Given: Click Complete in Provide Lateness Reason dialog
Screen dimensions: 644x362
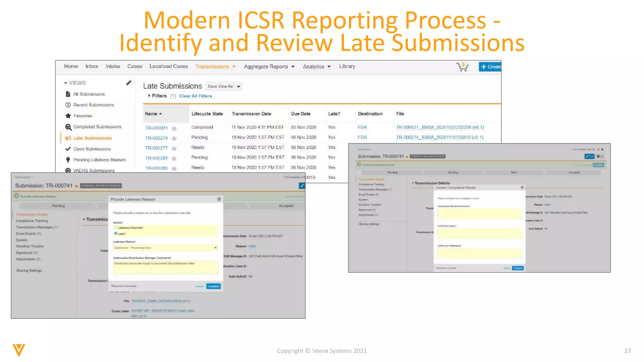Looking at the screenshot, I should point(214,286).
